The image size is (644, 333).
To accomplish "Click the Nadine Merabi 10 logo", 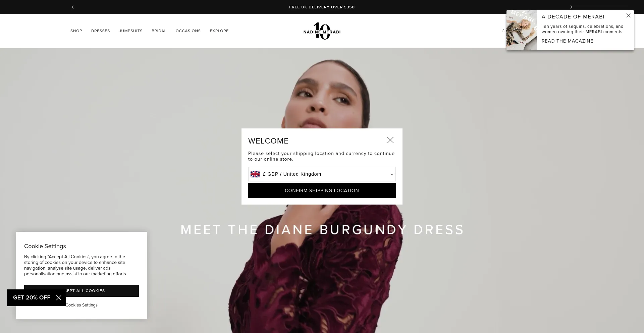I will point(322,31).
